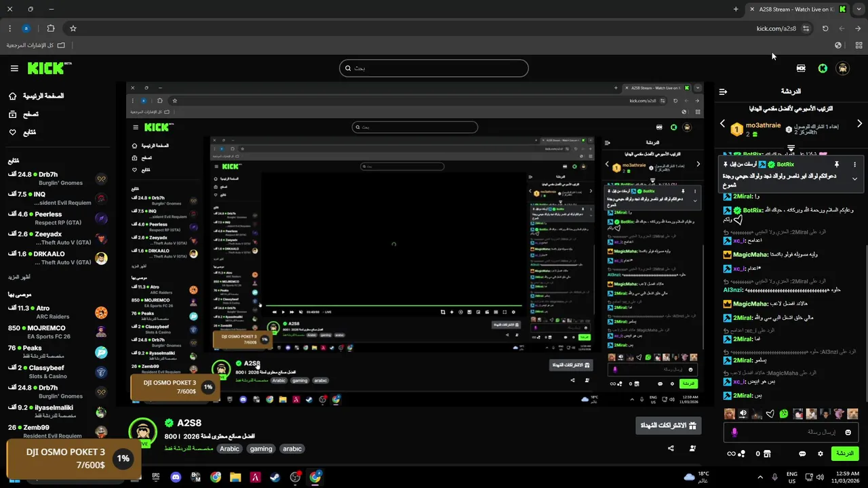This screenshot has width=868, height=488.
Task: Open the Browse sidebar item
Action: point(23,115)
